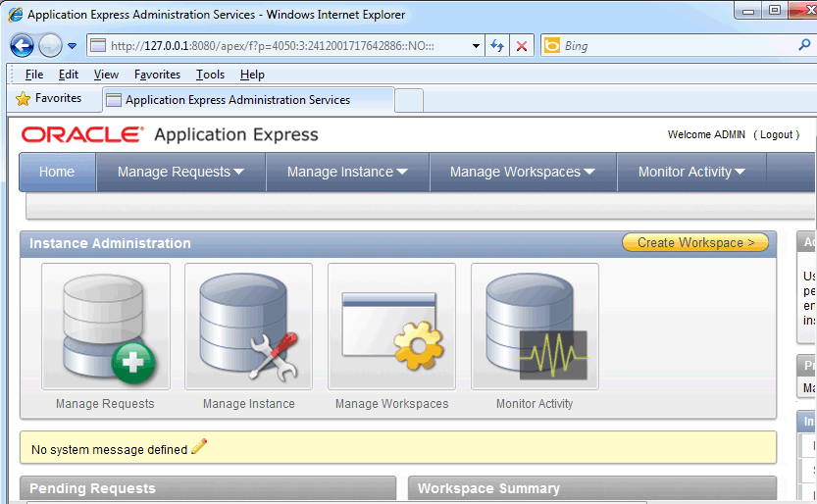Click the Oracle Application Express logo
Image resolution: width=817 pixels, height=504 pixels.
170,134
